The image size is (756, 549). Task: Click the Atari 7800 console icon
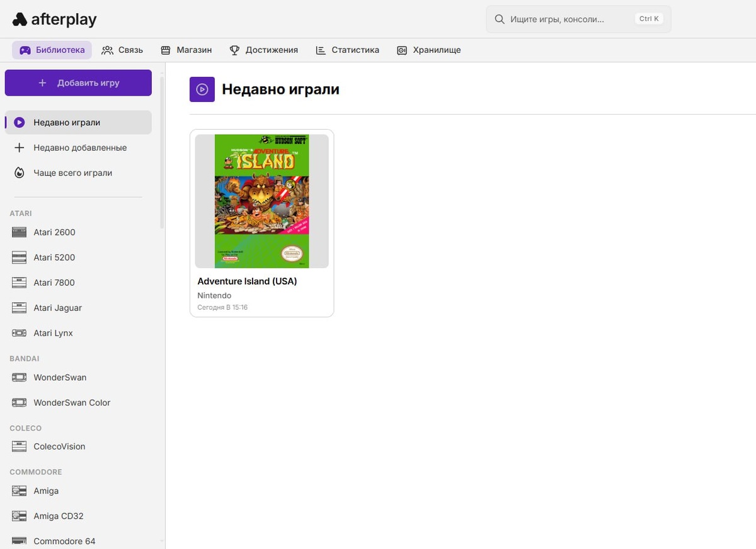[20, 283]
